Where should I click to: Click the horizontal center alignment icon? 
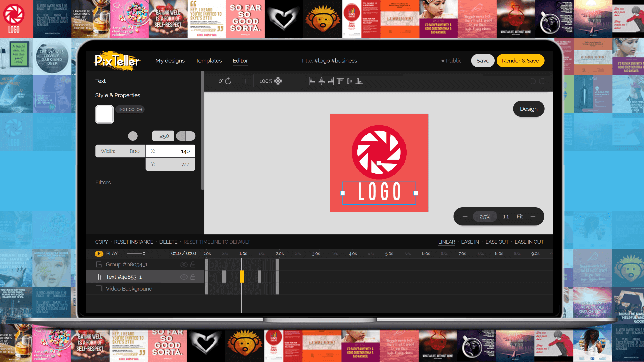(322, 81)
